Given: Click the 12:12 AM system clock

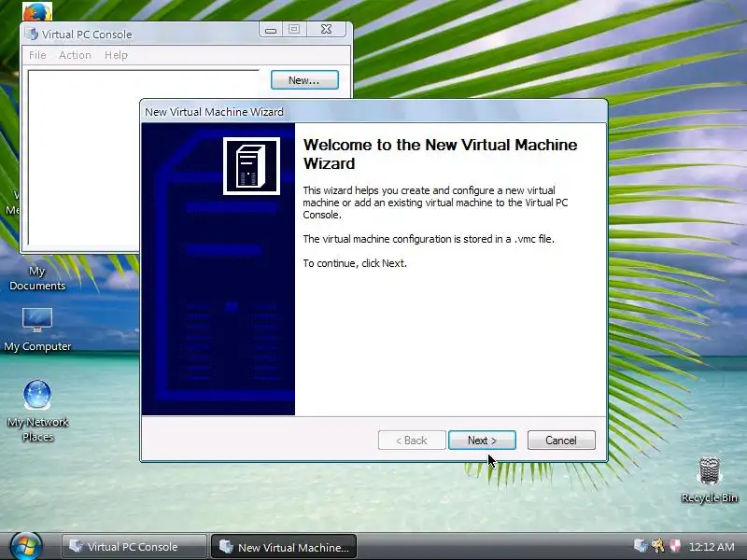Looking at the screenshot, I should [x=712, y=546].
